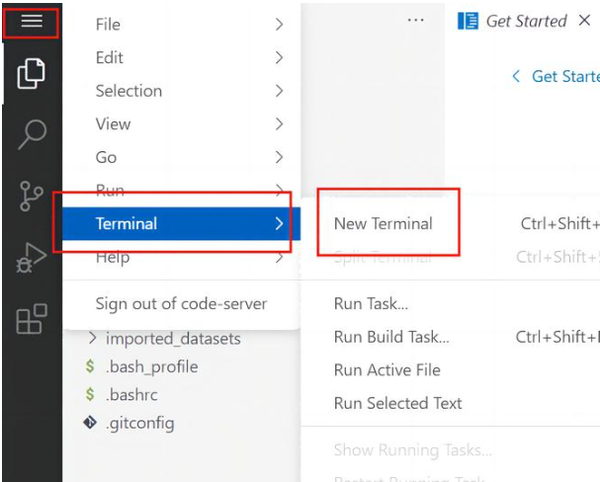Viewport: 600px width, 482px height.
Task: Choose Run Build Task option
Action: tap(391, 337)
